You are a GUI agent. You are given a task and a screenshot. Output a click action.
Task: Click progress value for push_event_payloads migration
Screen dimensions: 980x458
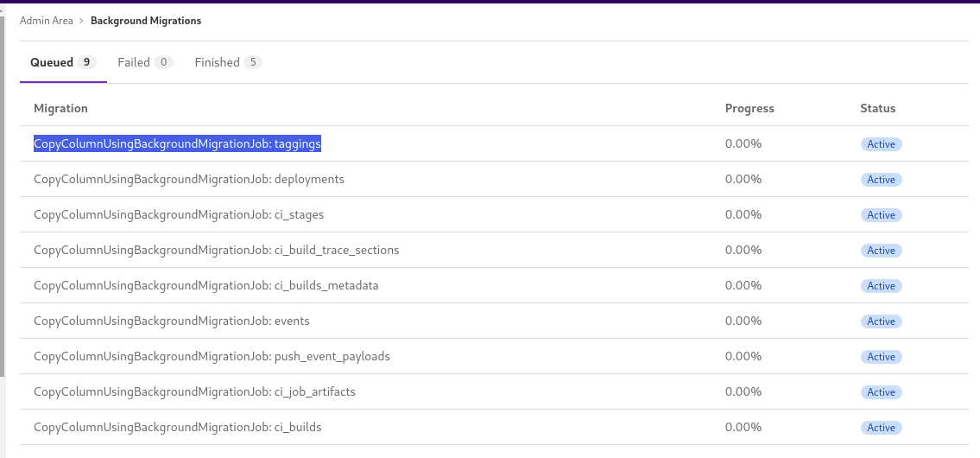click(743, 356)
